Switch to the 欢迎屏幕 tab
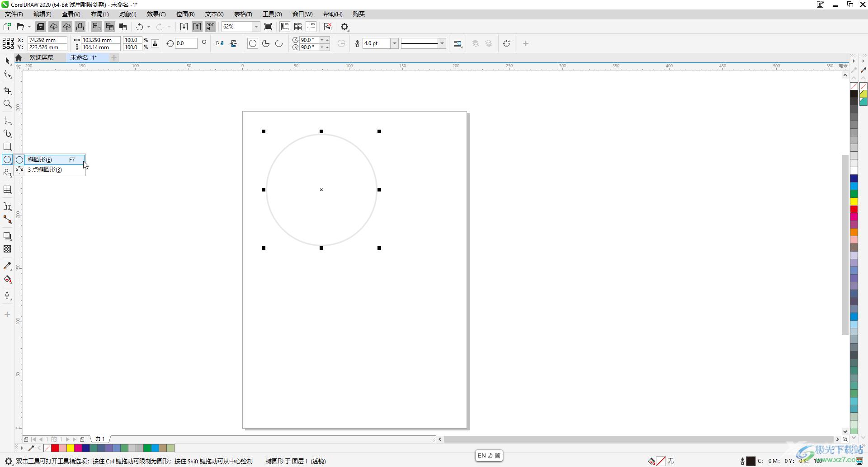868x467 pixels. coord(42,57)
